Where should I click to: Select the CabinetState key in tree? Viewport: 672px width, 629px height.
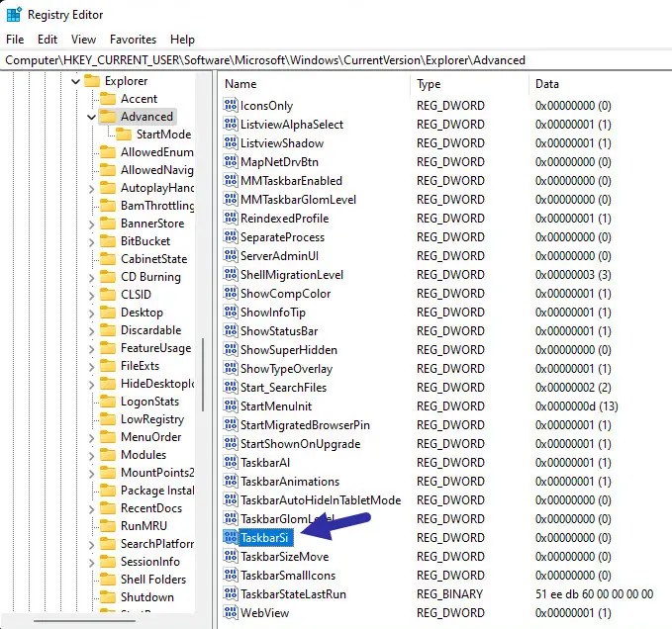coord(153,259)
